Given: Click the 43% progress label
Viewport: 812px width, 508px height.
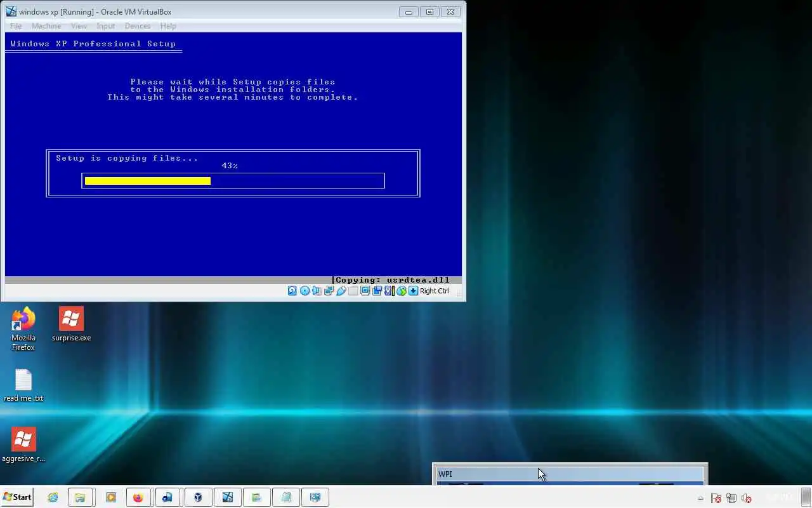Looking at the screenshot, I should [230, 166].
